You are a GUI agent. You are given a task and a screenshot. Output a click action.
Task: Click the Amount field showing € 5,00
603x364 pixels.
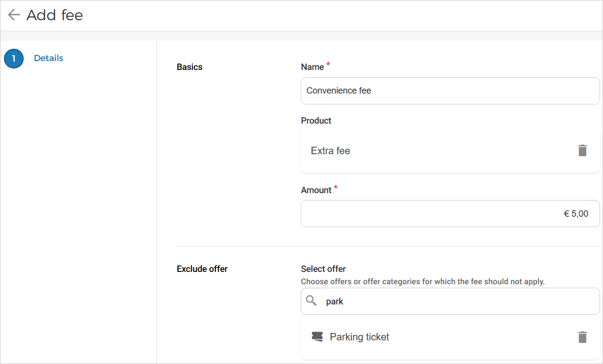pos(450,213)
